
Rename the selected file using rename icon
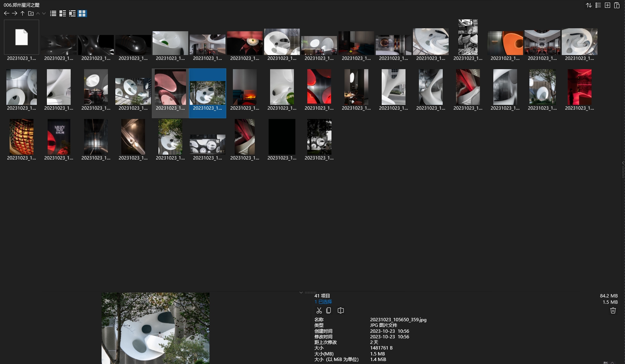tap(340, 310)
